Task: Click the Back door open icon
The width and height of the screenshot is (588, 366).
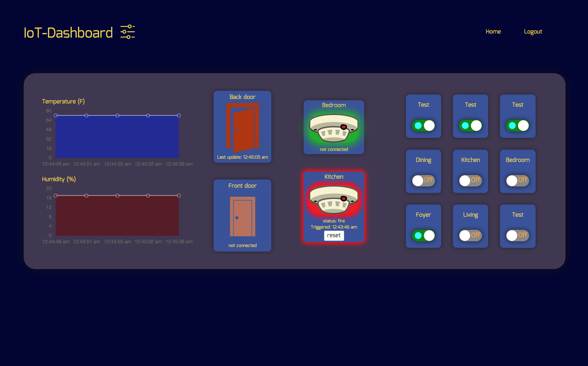Action: [x=242, y=127]
